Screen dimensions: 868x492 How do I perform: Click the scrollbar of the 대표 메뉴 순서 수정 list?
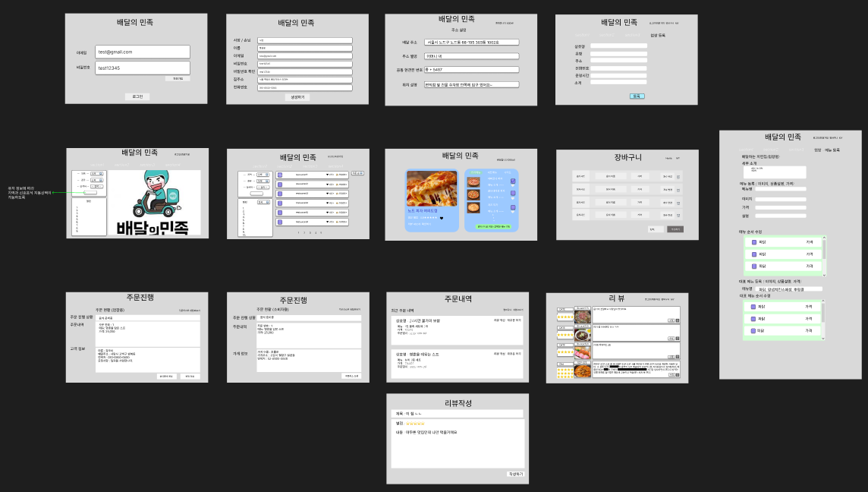(x=824, y=313)
